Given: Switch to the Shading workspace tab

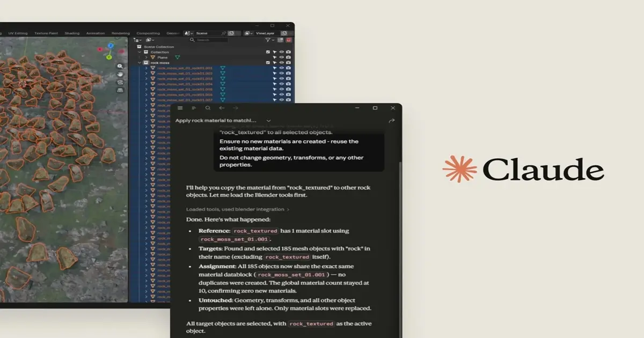Looking at the screenshot, I should [x=72, y=33].
